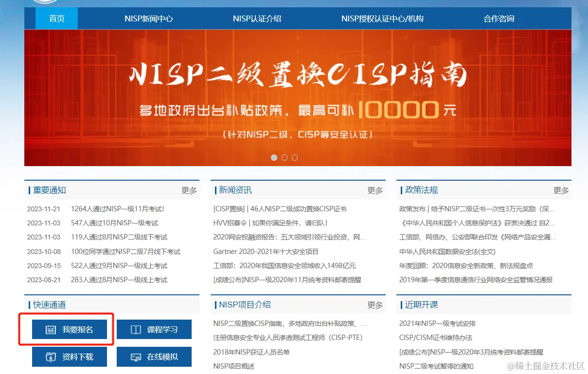The width and height of the screenshot is (588, 374).
Task: Open policy 中华人民共和国数据安全法(全文)
Action: pos(447,252)
